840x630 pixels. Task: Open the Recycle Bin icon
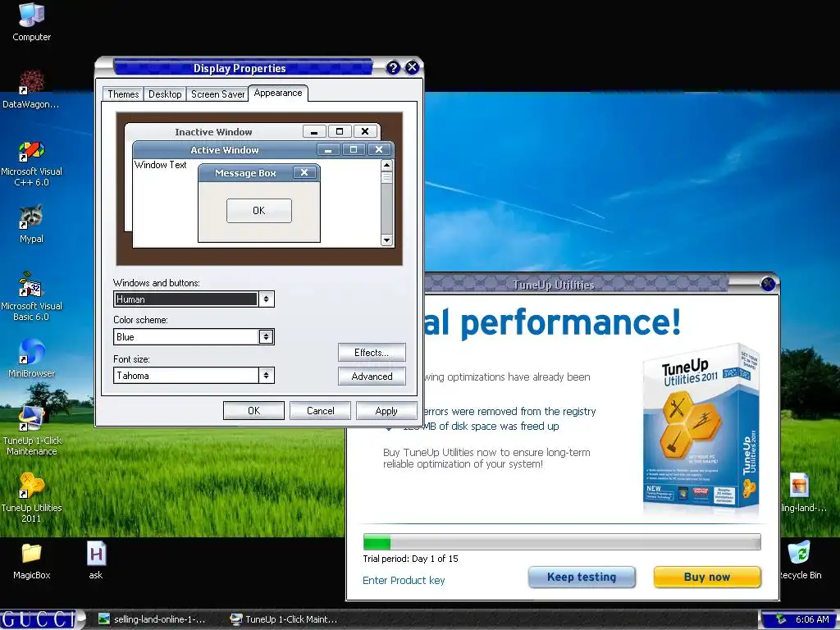click(x=800, y=560)
